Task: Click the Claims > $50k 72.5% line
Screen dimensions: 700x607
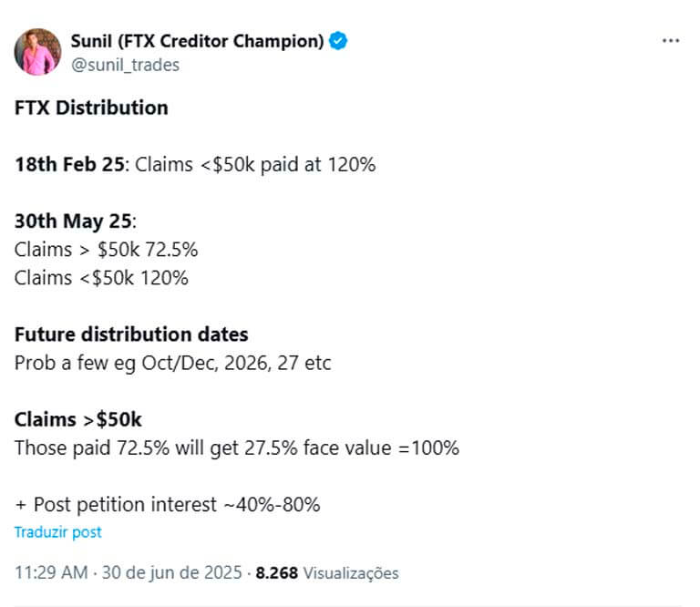Action: [106, 250]
